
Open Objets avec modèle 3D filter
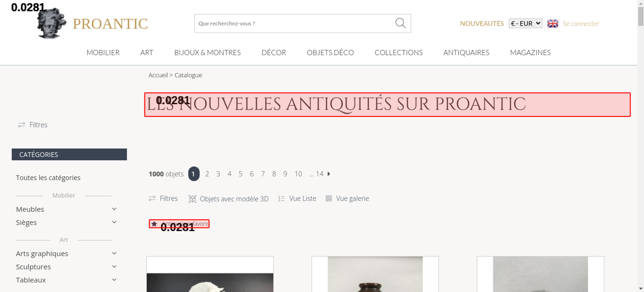tap(228, 199)
